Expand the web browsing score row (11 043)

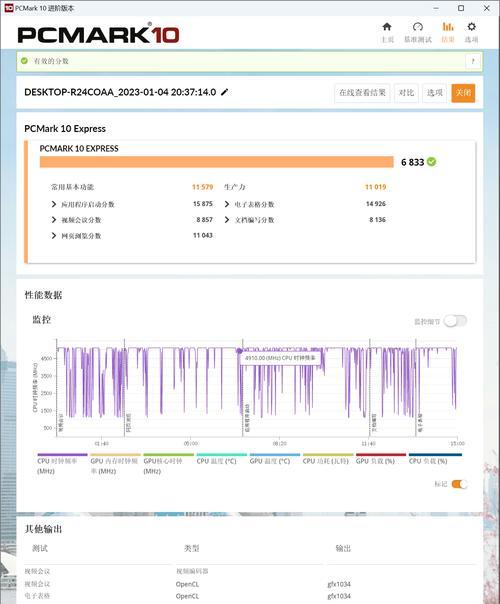coord(54,236)
